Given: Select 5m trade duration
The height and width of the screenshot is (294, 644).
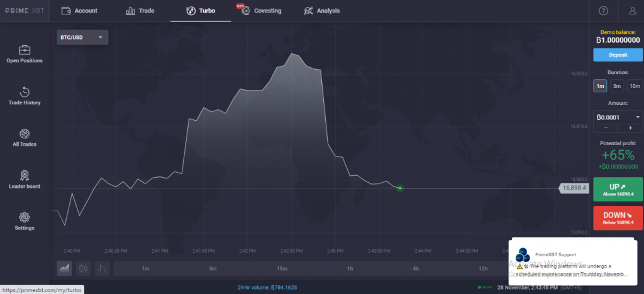Looking at the screenshot, I should click(618, 86).
